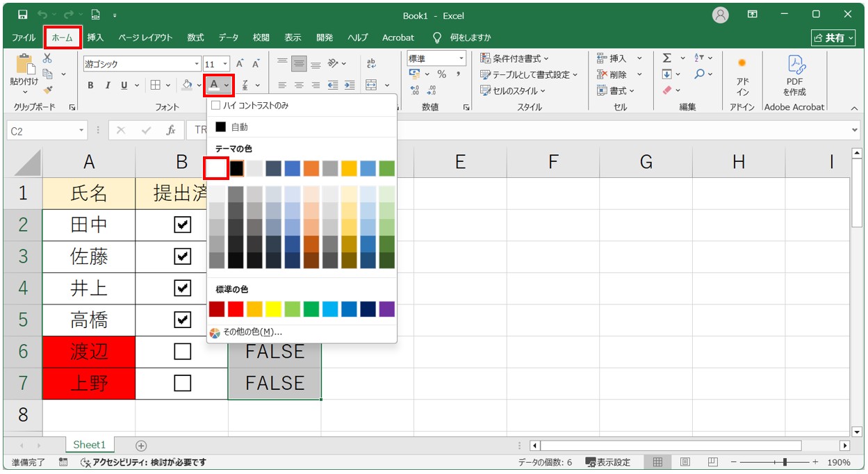868x474 pixels.
Task: Click the Fill Color bucket icon
Action: coord(187,85)
